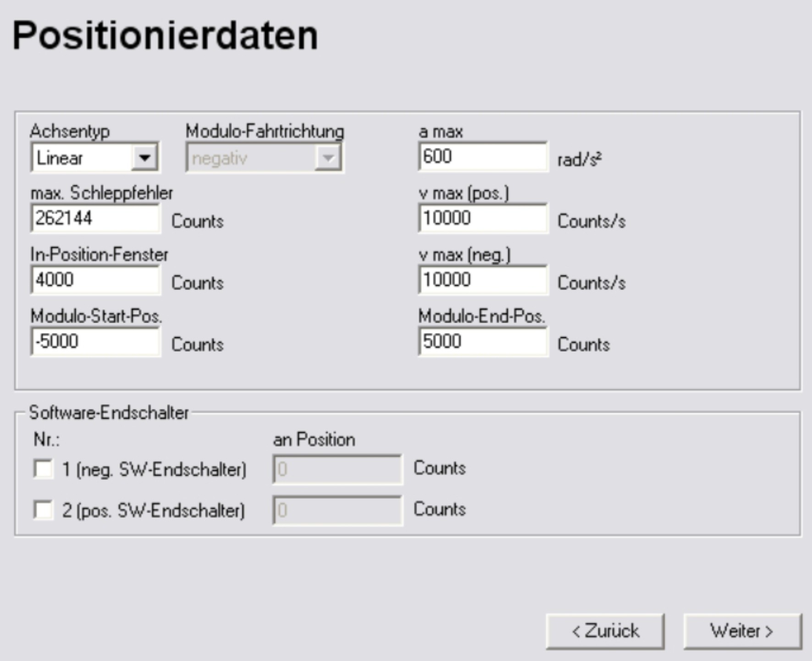Focus the a max input field

coord(482,157)
